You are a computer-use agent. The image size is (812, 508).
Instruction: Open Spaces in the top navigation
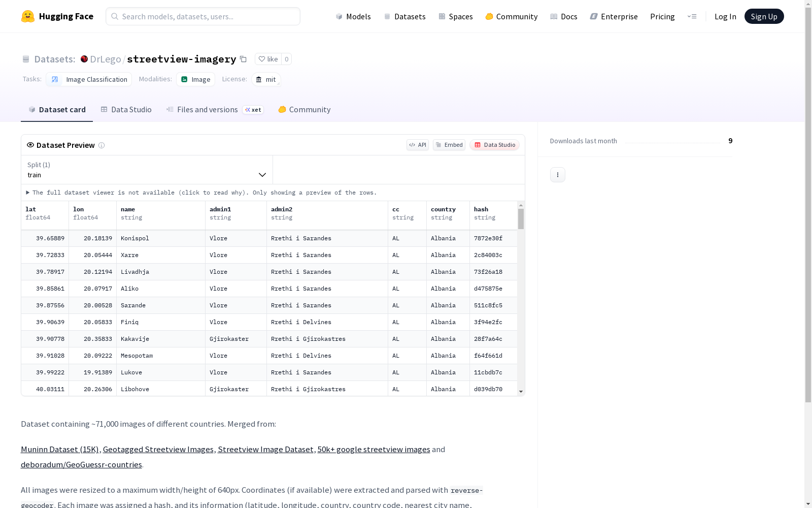click(x=456, y=16)
